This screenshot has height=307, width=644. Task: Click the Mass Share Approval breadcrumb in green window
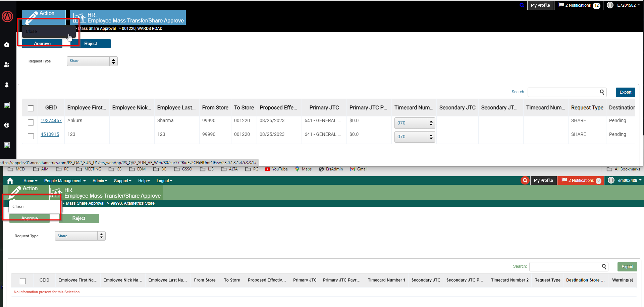coord(85,203)
